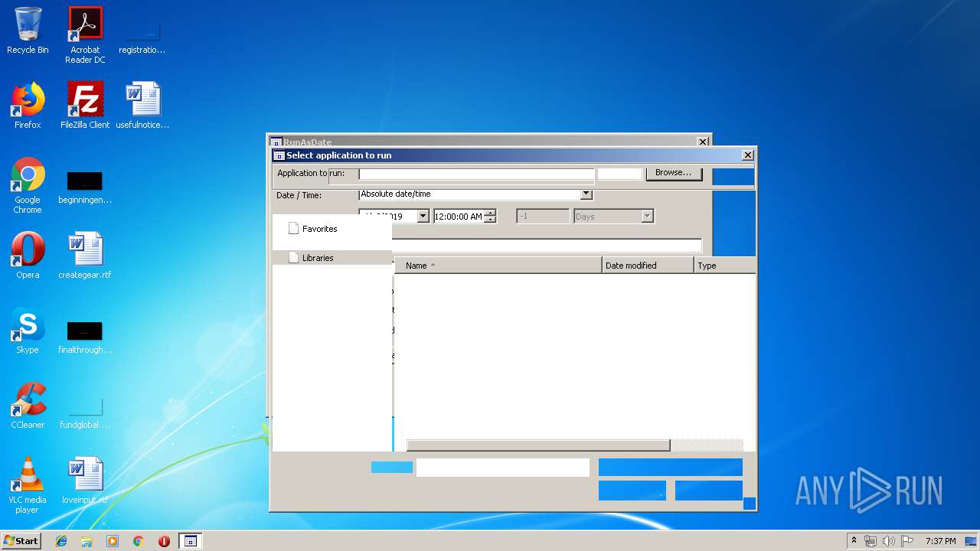Click the horizontal scrollbar of file list
980x551 pixels.
pos(538,445)
